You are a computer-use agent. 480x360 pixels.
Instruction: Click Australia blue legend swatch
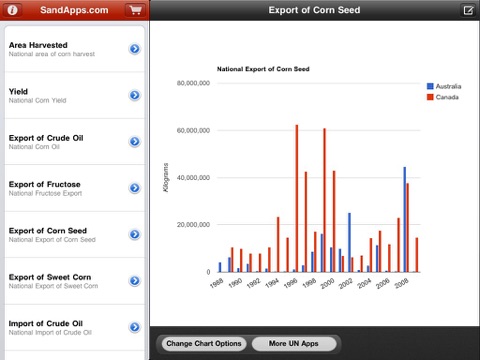[430, 86]
